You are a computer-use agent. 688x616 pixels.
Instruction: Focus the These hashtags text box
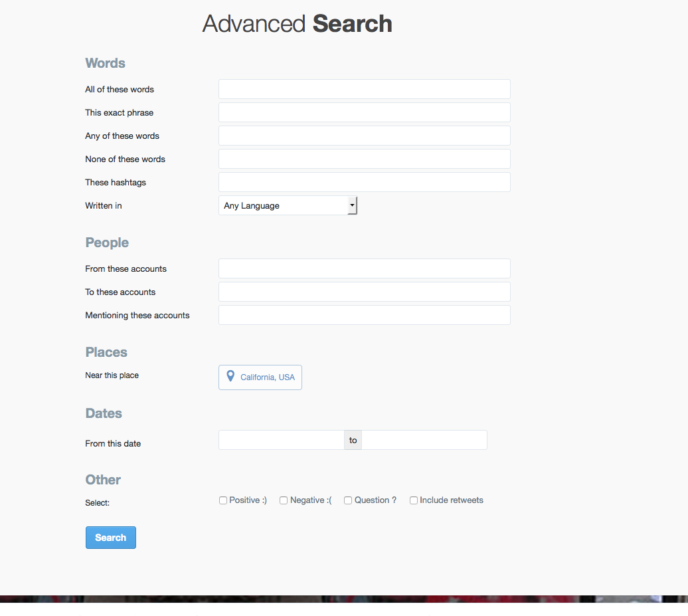point(364,182)
